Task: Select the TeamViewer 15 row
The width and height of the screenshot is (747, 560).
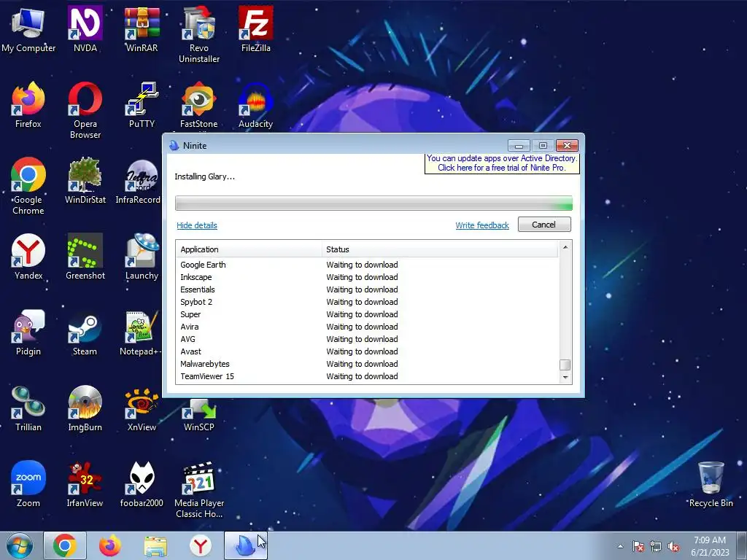Action: [x=367, y=376]
